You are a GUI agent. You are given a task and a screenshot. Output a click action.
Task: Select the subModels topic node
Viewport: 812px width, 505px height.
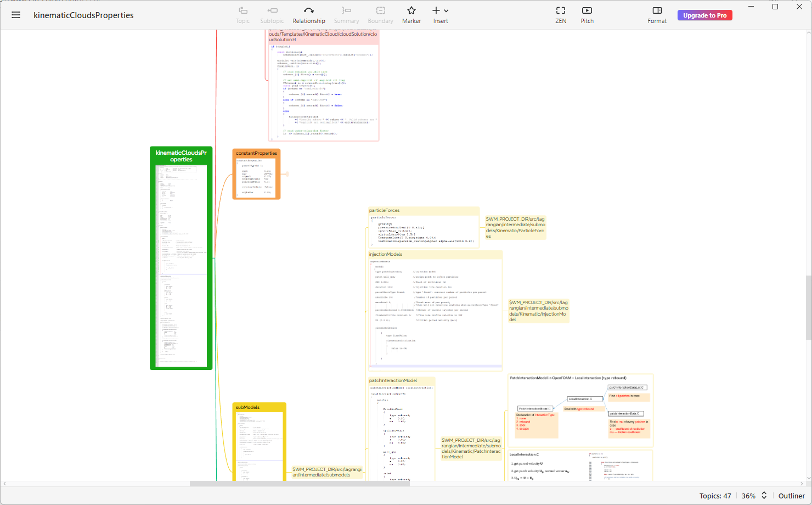pyautogui.click(x=248, y=407)
